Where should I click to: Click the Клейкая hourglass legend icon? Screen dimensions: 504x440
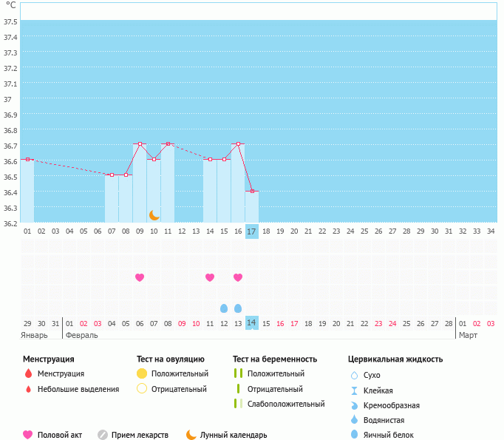click(354, 390)
